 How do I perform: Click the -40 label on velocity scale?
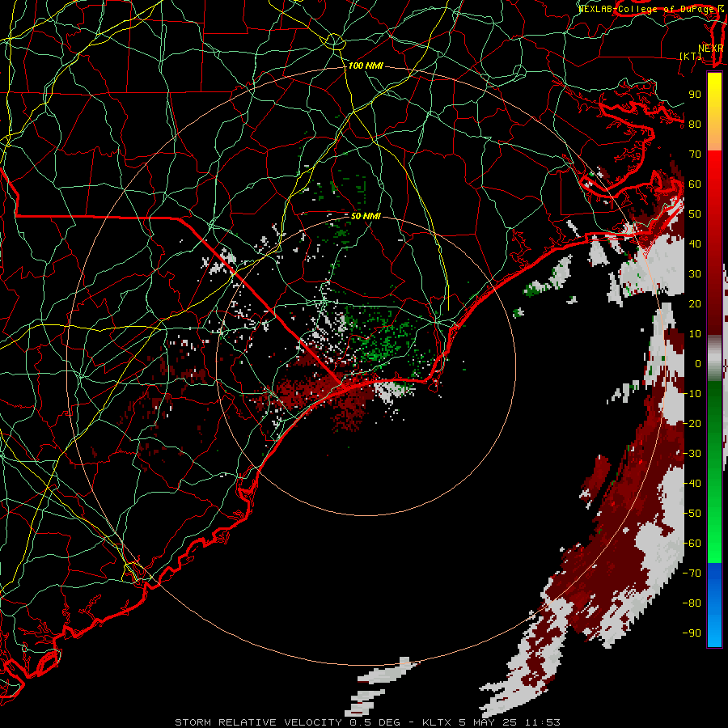pyautogui.click(x=692, y=484)
